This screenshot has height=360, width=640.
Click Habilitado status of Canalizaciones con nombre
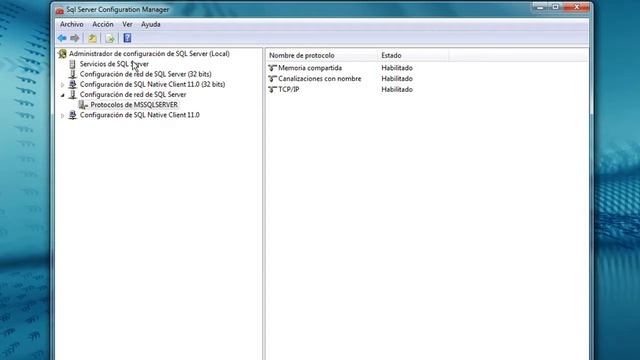(397, 78)
